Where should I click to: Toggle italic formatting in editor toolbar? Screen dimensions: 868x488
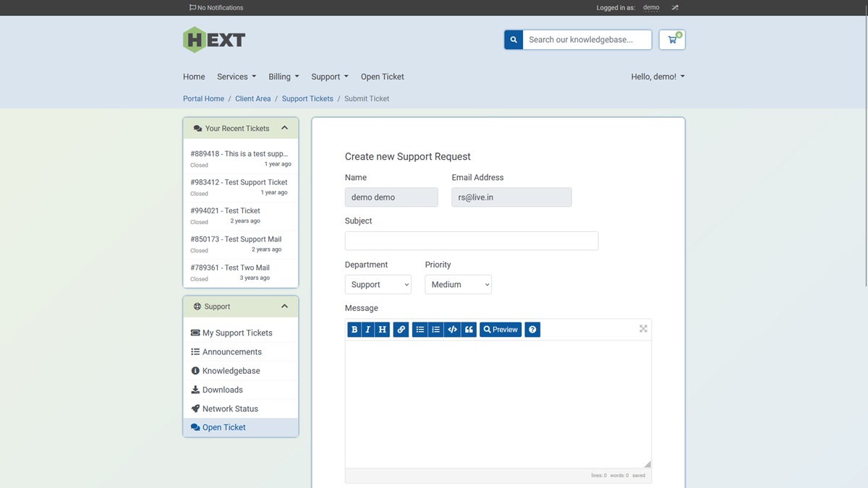(x=367, y=330)
